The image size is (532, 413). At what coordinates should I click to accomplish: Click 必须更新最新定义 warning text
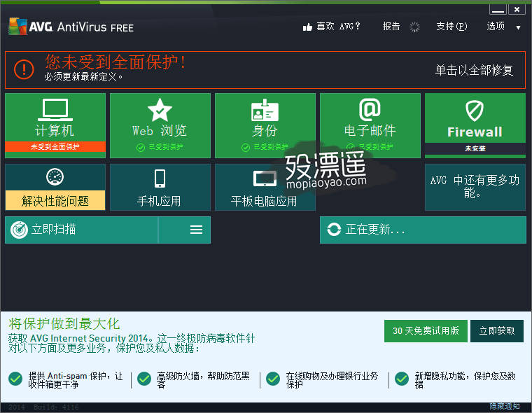point(83,77)
